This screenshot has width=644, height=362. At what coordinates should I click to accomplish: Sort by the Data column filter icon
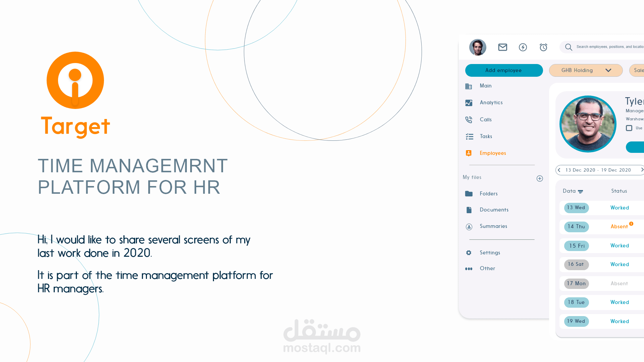click(580, 192)
